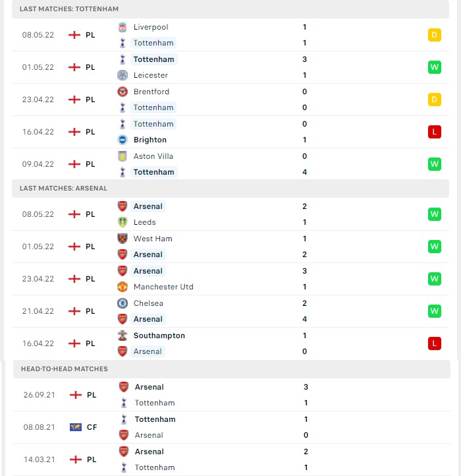Click the Leeds club crest icon
461x476 pixels.
(122, 222)
